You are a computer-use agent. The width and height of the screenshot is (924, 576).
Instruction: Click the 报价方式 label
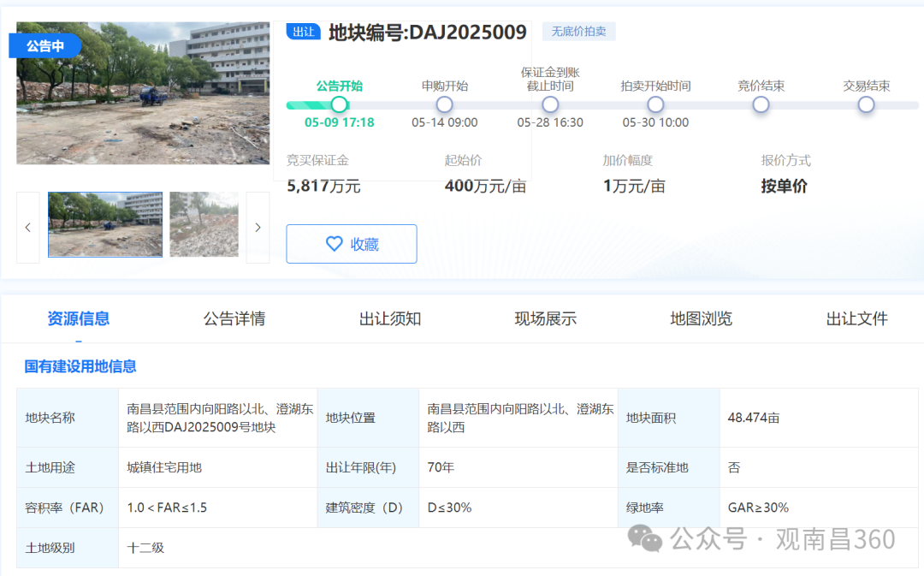coord(785,160)
